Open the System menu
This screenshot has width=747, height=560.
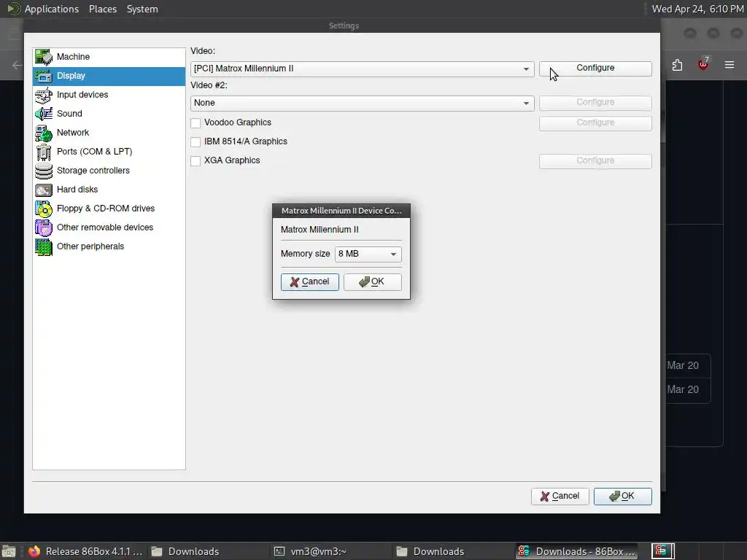pos(142,9)
